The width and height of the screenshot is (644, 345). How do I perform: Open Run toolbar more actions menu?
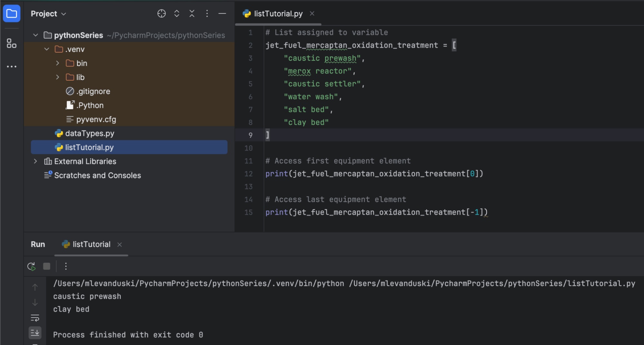pos(66,266)
